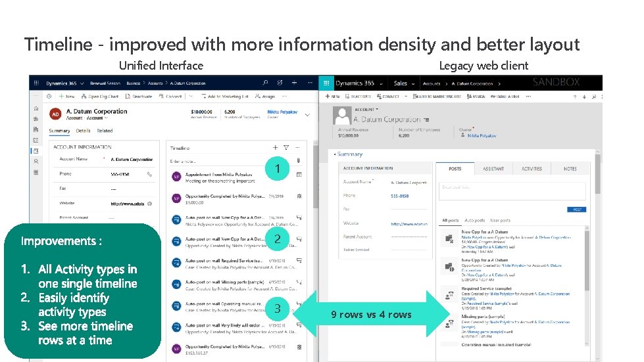
Task: Click the quick create plus in Unified header
Action: click(294, 83)
